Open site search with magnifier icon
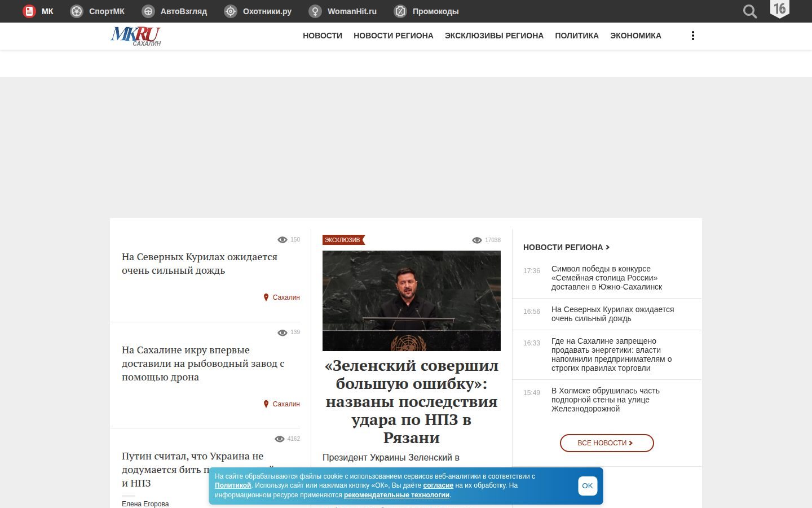The image size is (812, 508). pos(750,11)
